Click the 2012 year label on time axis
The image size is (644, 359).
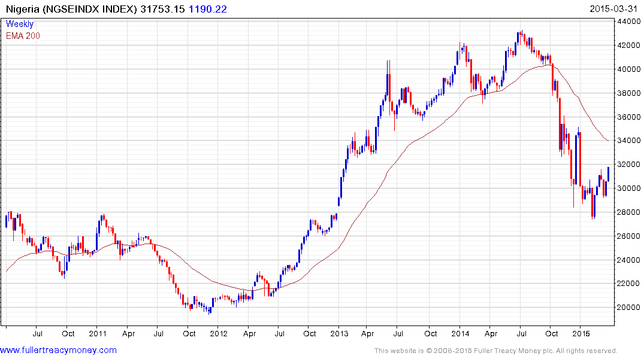pyautogui.click(x=219, y=333)
